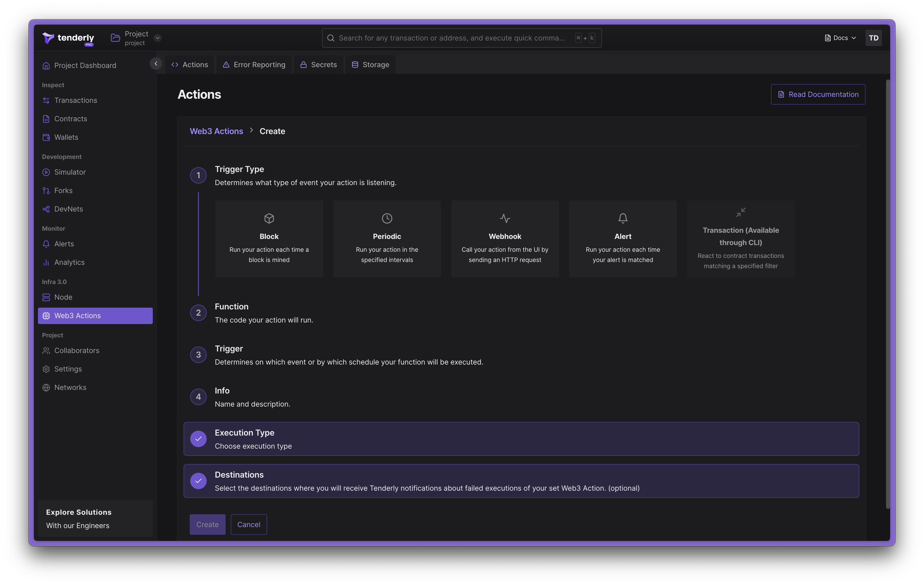Navigate to Simulator
924x584 pixels.
coord(95,172)
